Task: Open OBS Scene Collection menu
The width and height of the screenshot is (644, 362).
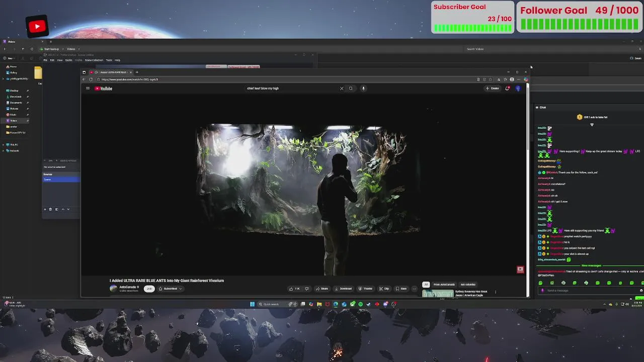Action: tap(94, 60)
